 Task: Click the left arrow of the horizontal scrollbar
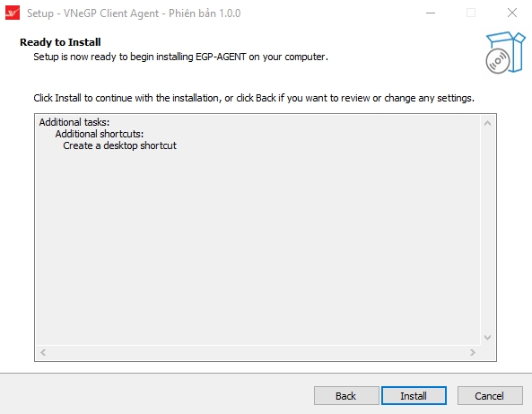click(x=43, y=353)
